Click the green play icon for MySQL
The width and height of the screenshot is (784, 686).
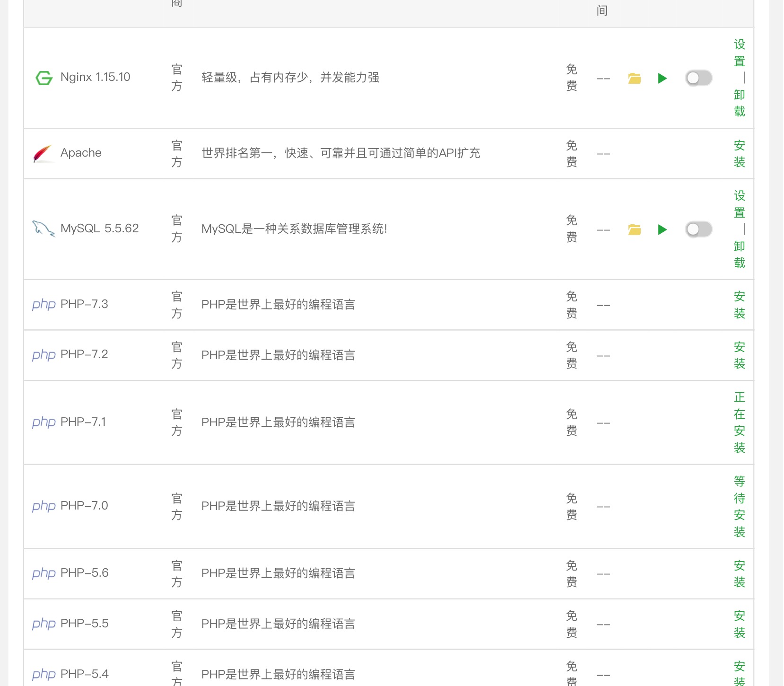click(662, 229)
